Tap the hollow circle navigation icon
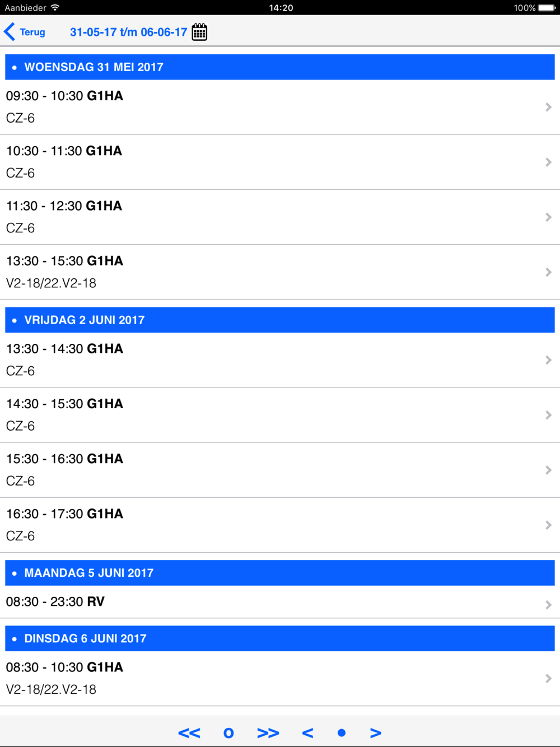The height and width of the screenshot is (747, 560). 228,732
